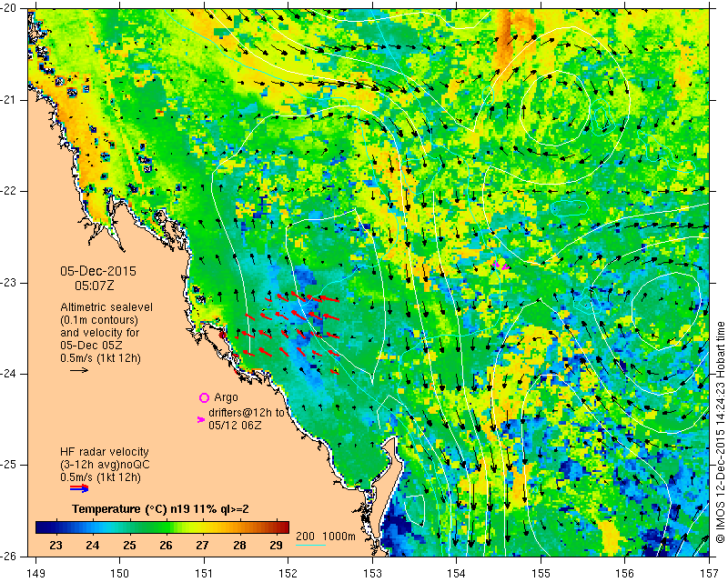Click the longitude axis label 154
The height and width of the screenshot is (582, 728).
(457, 574)
